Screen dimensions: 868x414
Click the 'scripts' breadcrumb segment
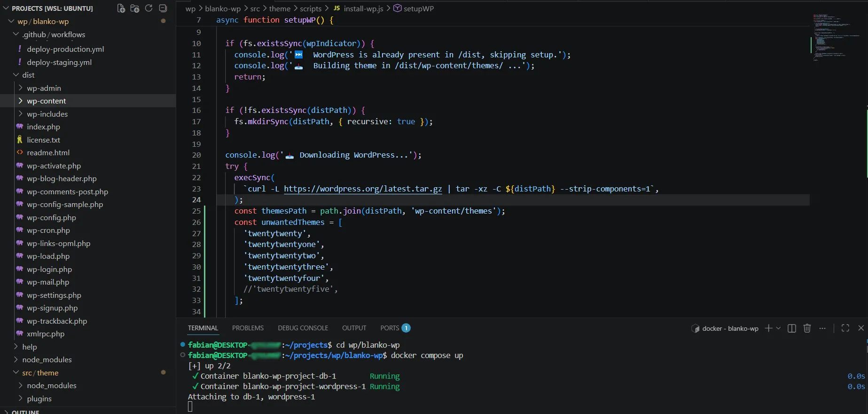coord(311,8)
